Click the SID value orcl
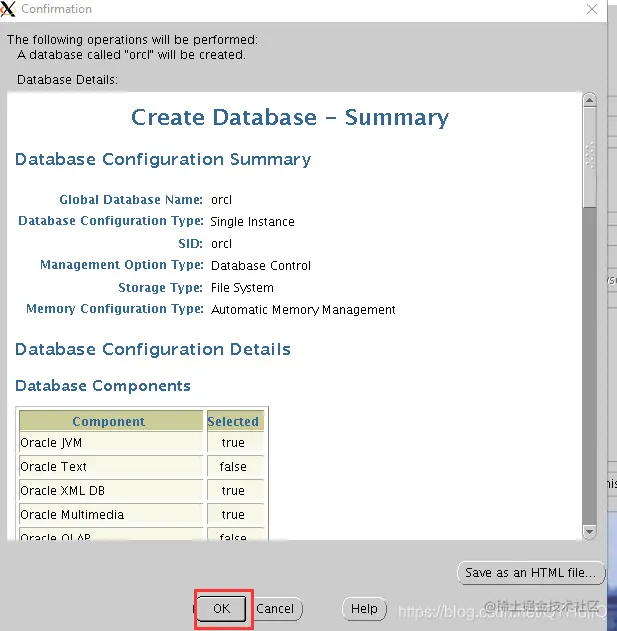The width and height of the screenshot is (617, 631). point(221,243)
